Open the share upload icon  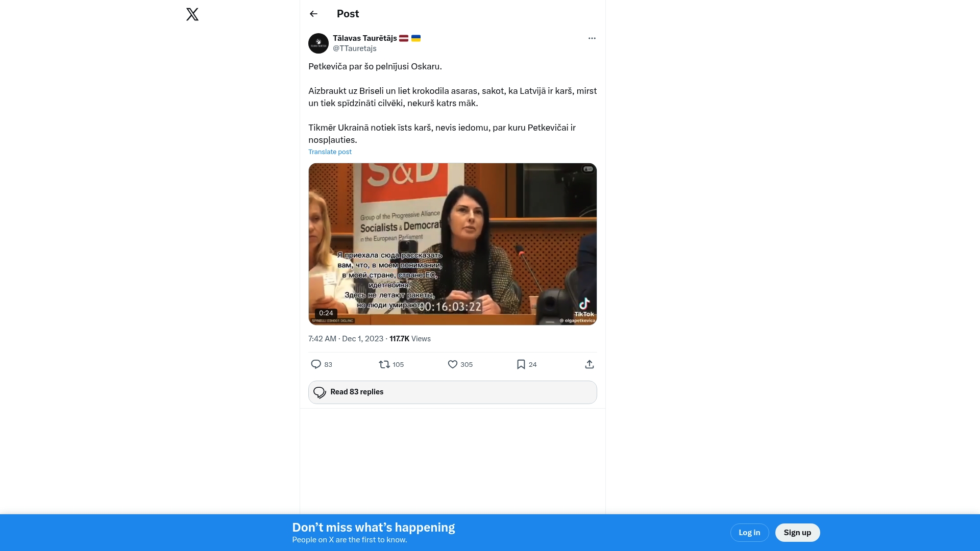pyautogui.click(x=589, y=364)
